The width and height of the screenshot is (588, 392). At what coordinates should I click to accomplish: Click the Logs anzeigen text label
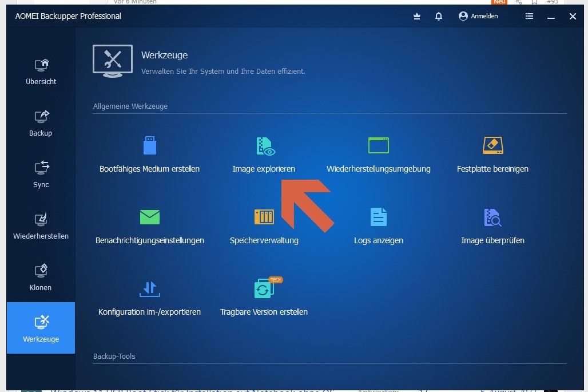point(379,240)
